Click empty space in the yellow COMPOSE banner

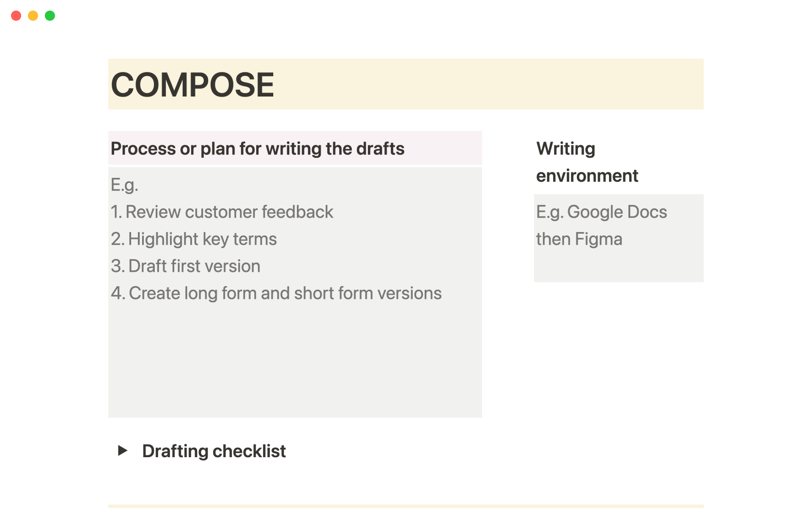486,85
